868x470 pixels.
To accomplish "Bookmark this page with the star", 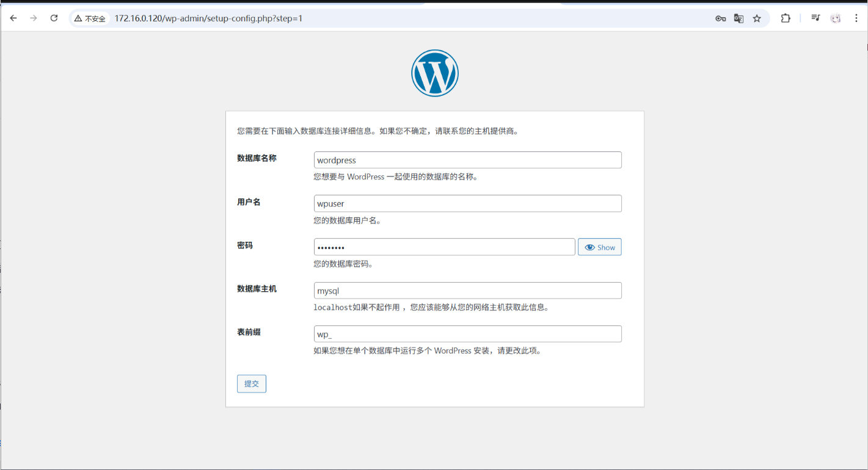I will pos(757,18).
